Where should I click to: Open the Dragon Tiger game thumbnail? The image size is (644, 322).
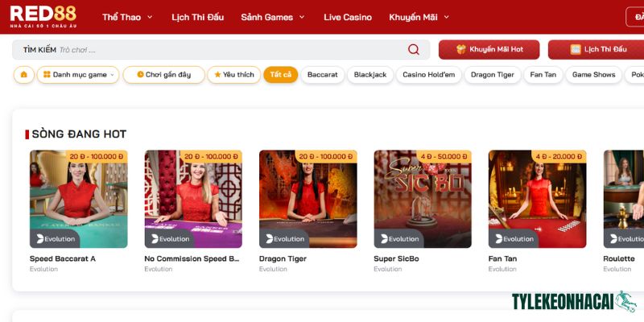click(x=308, y=199)
